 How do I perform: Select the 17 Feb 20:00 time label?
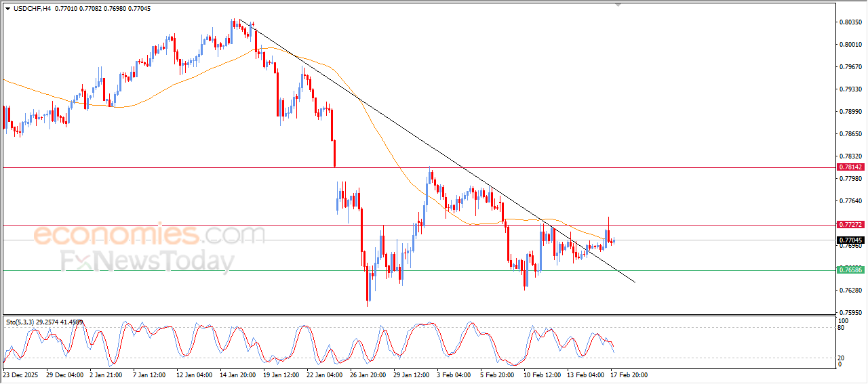pos(629,374)
